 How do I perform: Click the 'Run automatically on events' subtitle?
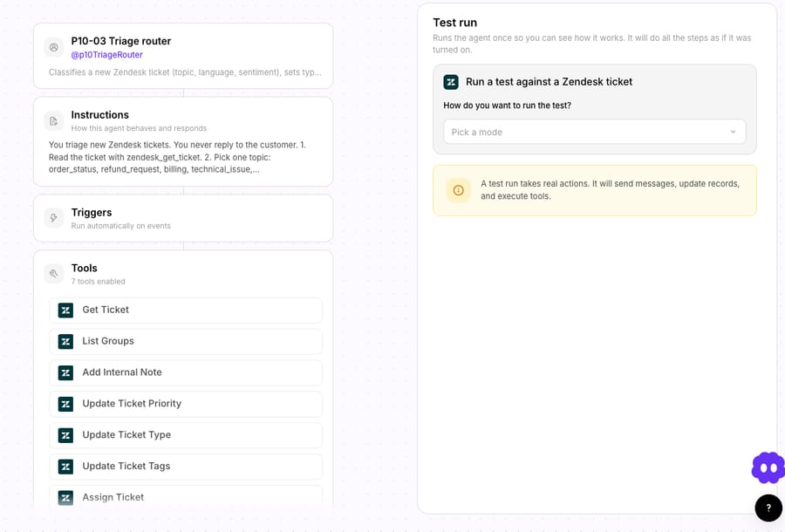120,226
